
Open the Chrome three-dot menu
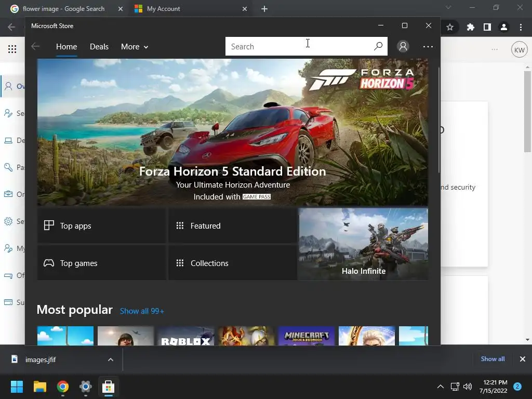(521, 27)
